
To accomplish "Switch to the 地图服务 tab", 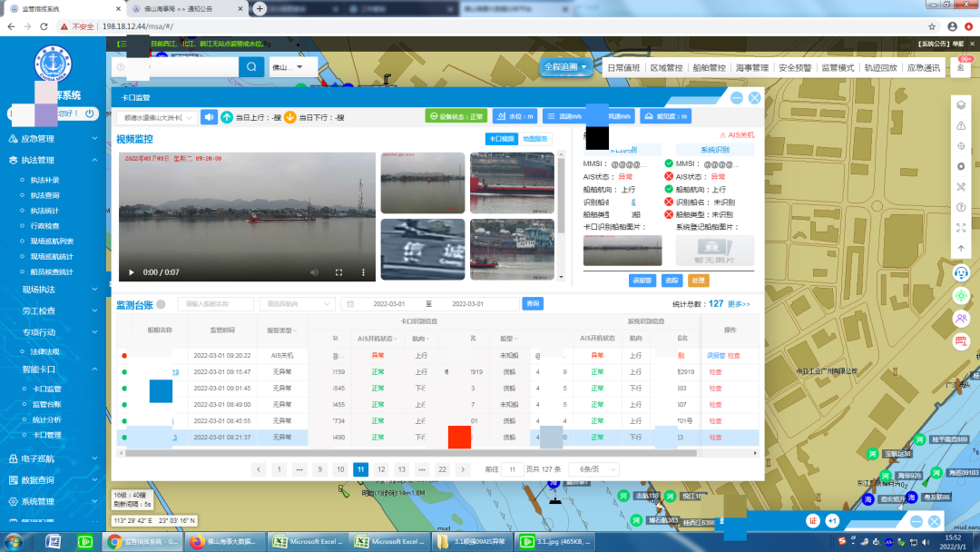I will [x=534, y=139].
